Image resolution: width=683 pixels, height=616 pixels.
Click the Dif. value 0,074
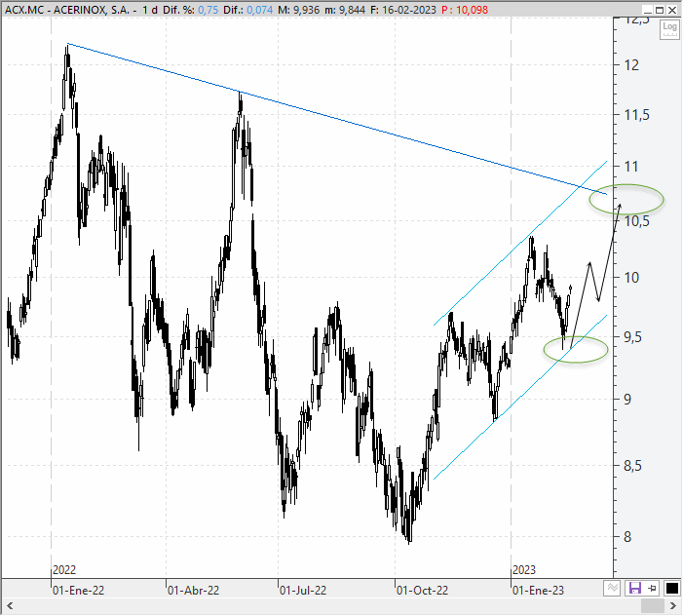click(259, 10)
